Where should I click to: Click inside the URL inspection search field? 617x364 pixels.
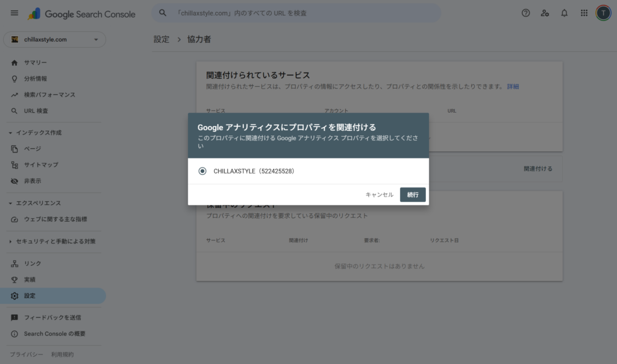click(295, 13)
